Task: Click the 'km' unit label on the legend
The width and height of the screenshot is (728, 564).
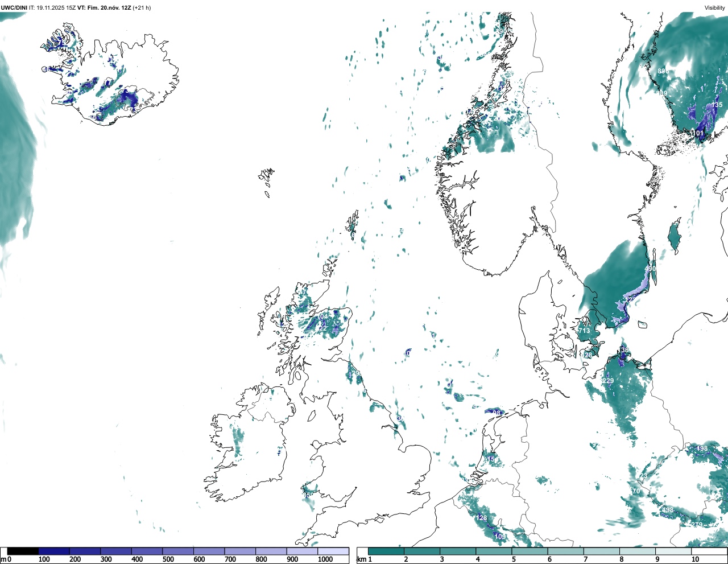Action: [361, 559]
